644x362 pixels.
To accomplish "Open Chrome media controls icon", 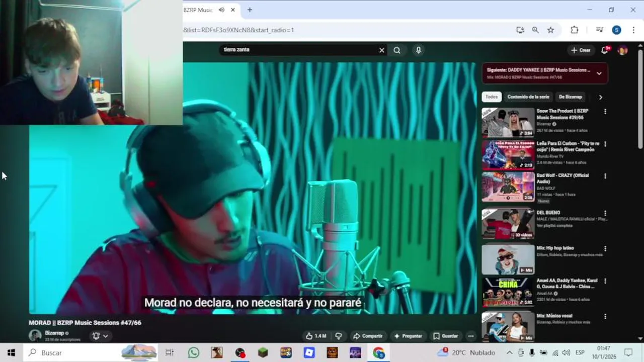I will pyautogui.click(x=599, y=30).
